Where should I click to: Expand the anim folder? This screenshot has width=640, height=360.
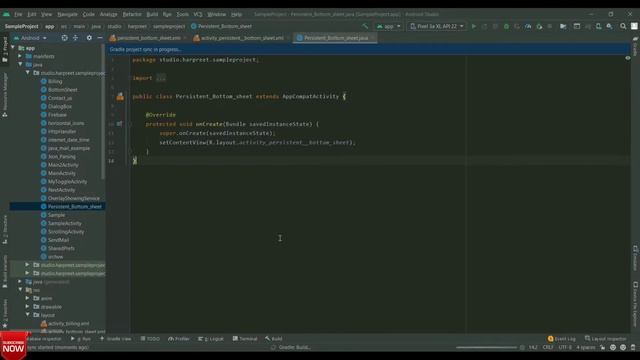pos(28,298)
